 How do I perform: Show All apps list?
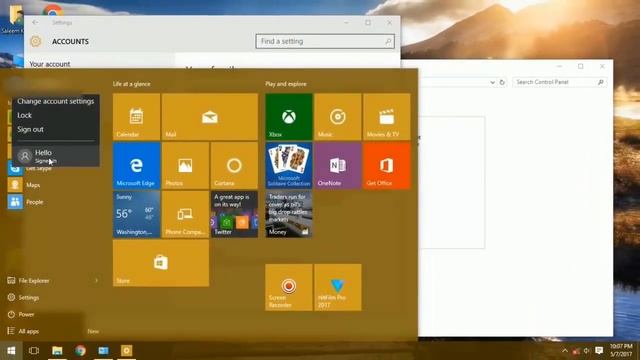click(x=29, y=331)
